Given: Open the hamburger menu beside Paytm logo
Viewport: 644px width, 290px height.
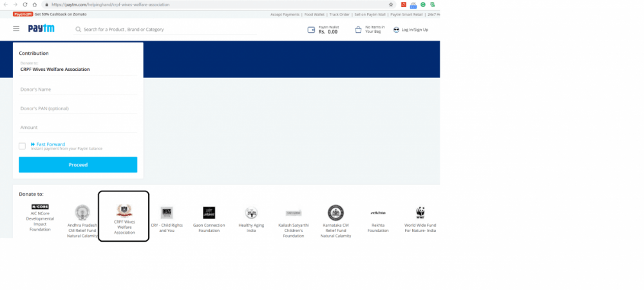Looking at the screenshot, I should pyautogui.click(x=16, y=29).
